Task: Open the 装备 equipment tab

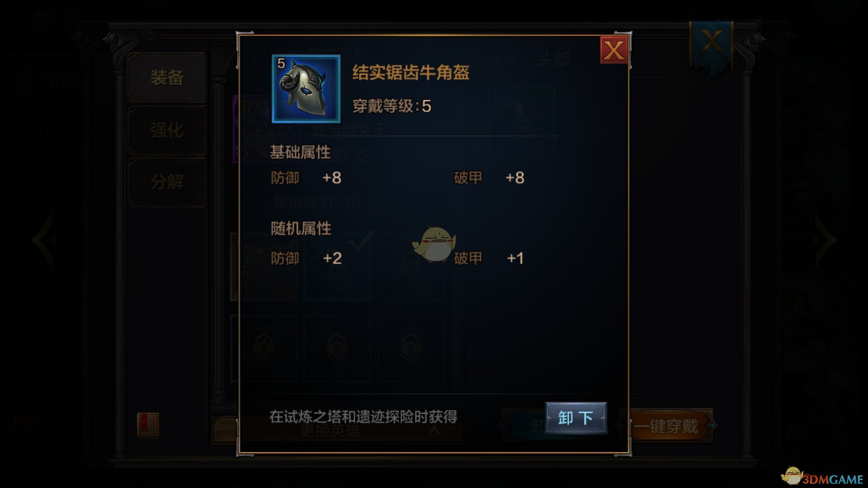Action: [x=167, y=77]
